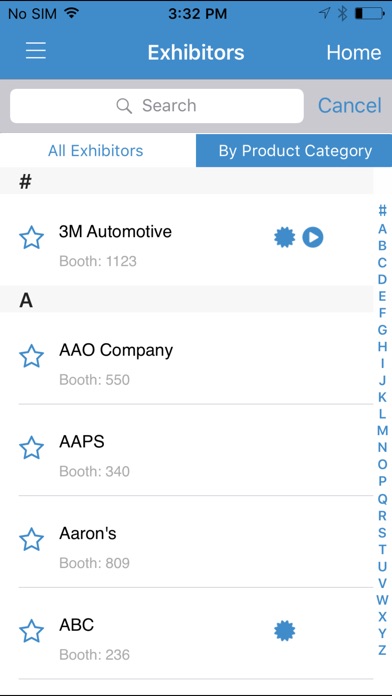The image size is (392, 696).
Task: Tap the play video icon for 3M Automotive
Action: click(313, 237)
